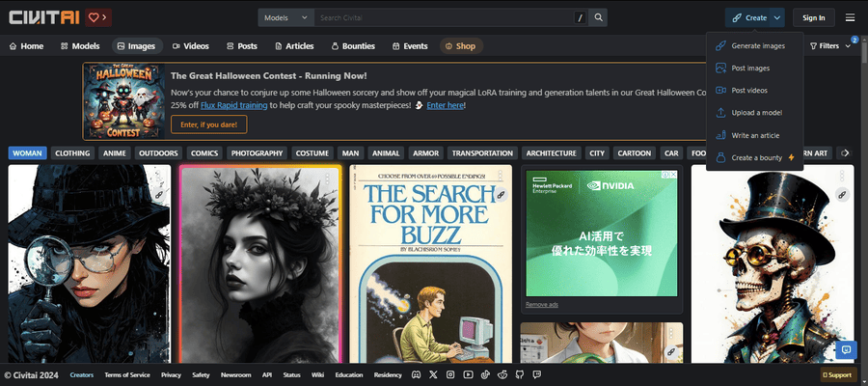Open the Models search category dropdown
Screen dimensions: 868x386
285,17
